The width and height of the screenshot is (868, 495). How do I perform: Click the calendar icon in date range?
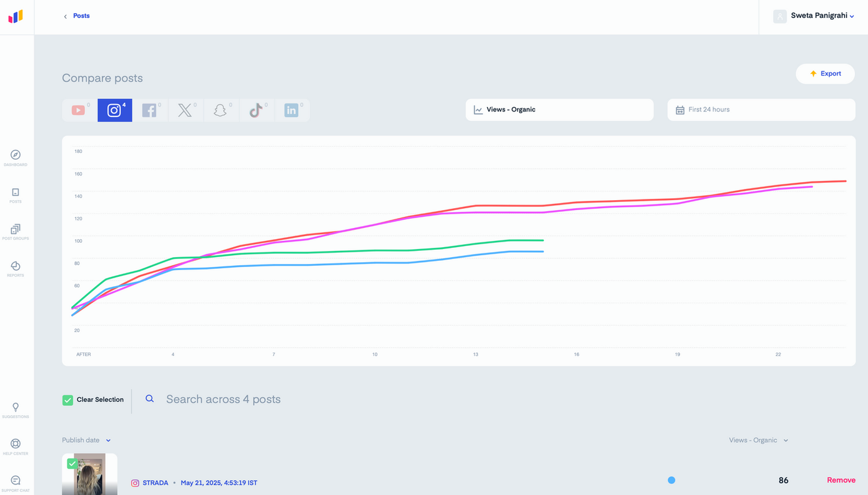click(x=680, y=110)
